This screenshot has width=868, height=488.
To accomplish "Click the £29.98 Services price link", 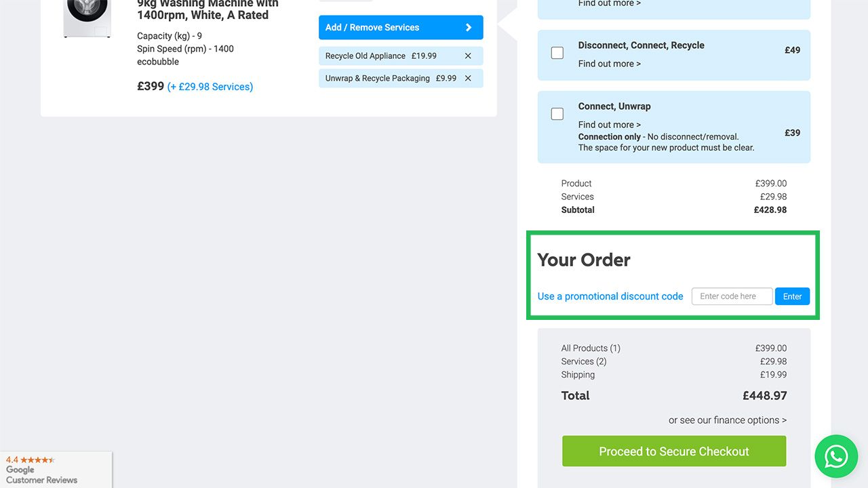I will coord(210,86).
